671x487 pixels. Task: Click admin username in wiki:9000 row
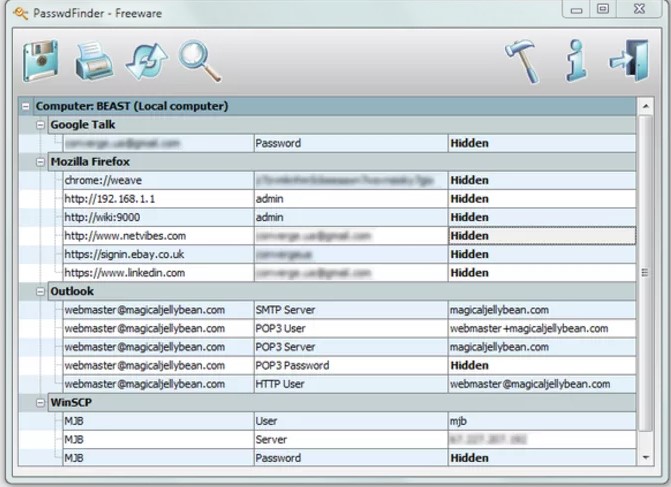tap(351, 217)
